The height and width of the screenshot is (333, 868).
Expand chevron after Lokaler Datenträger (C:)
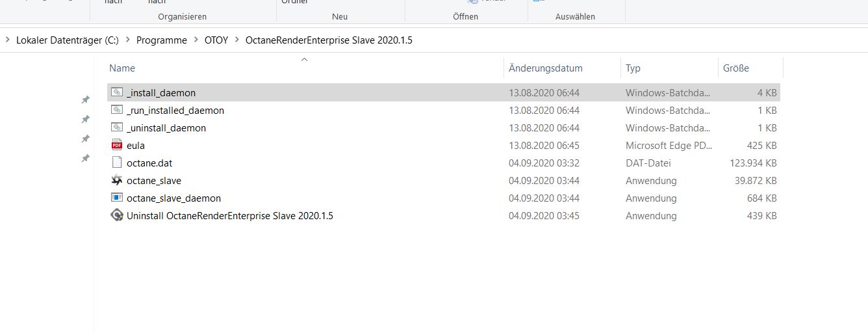point(127,40)
